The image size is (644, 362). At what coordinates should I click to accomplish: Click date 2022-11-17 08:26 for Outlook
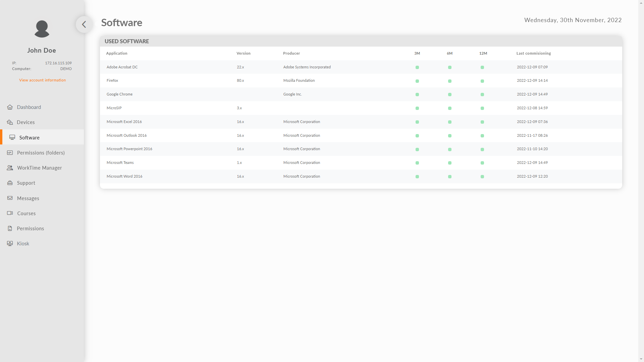tap(532, 135)
